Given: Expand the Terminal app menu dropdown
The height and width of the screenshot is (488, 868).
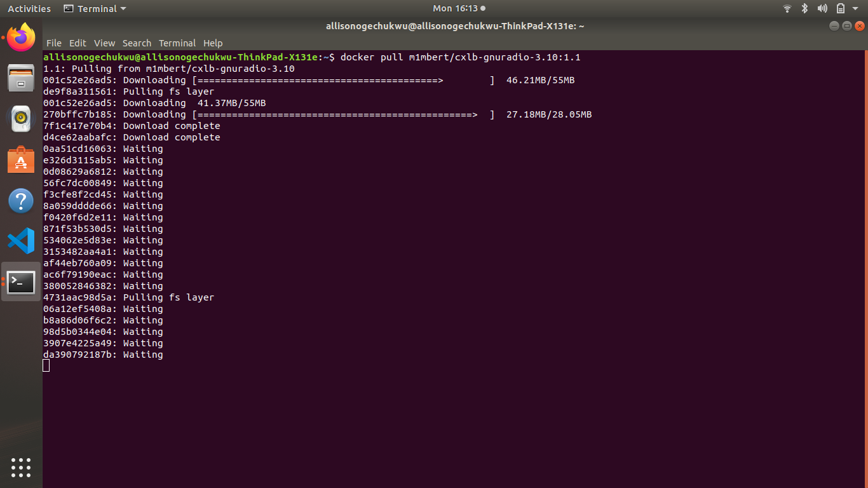Looking at the screenshot, I should click(95, 8).
